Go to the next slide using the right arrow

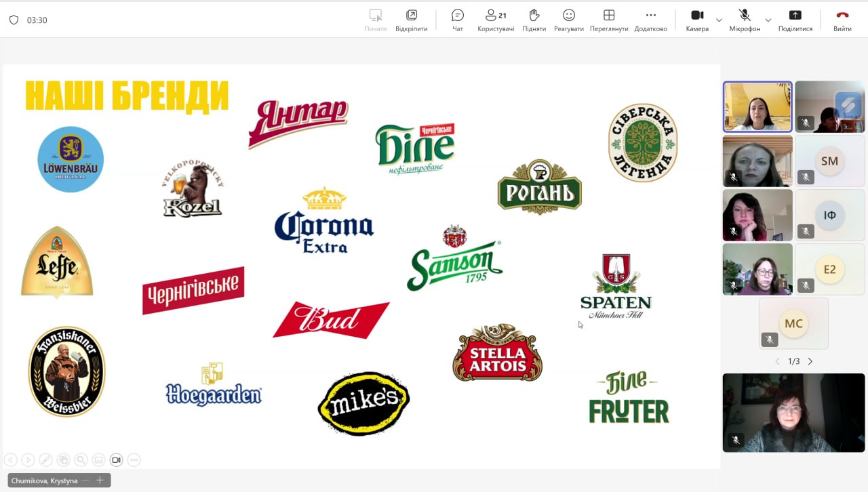click(28, 460)
